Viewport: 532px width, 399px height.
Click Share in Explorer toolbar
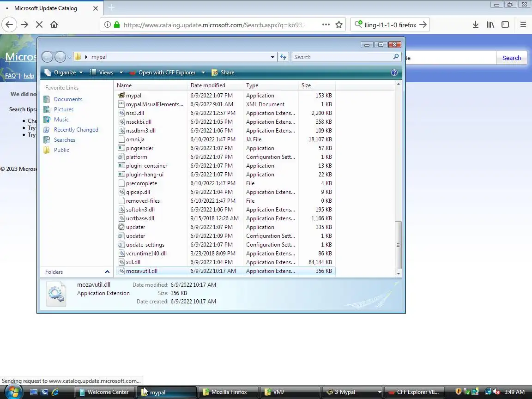coord(223,73)
